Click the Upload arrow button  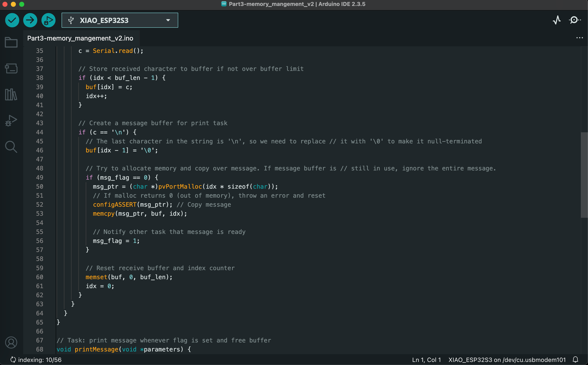pos(30,20)
